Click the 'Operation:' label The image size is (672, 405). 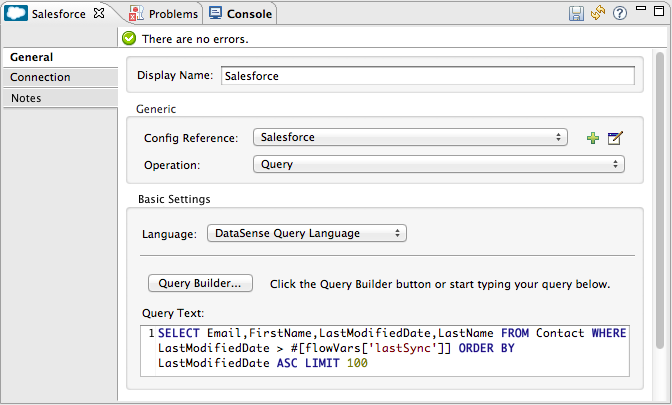click(x=172, y=165)
